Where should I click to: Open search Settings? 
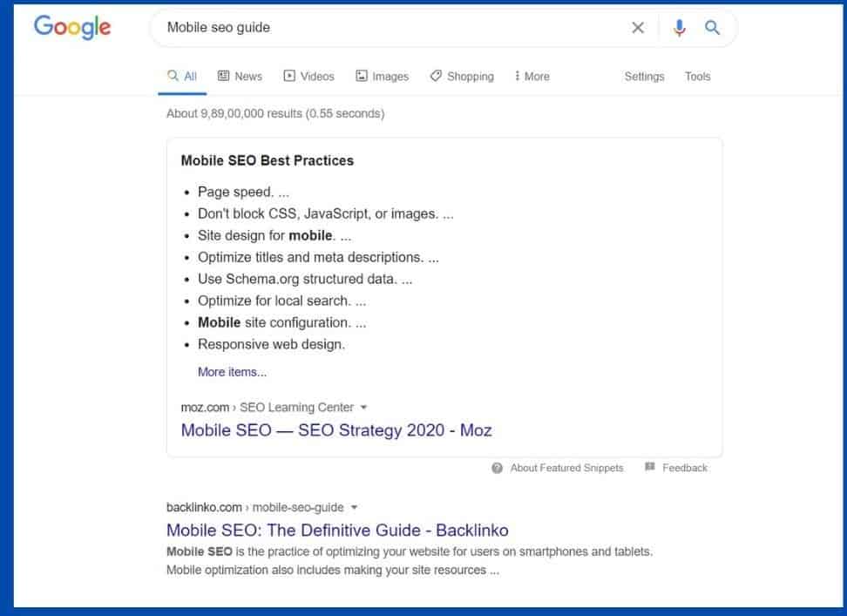645,76
